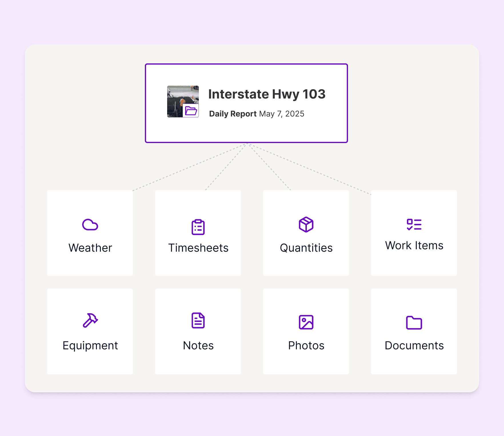
Task: Click the Weather cloud icon
Action: pos(90,225)
